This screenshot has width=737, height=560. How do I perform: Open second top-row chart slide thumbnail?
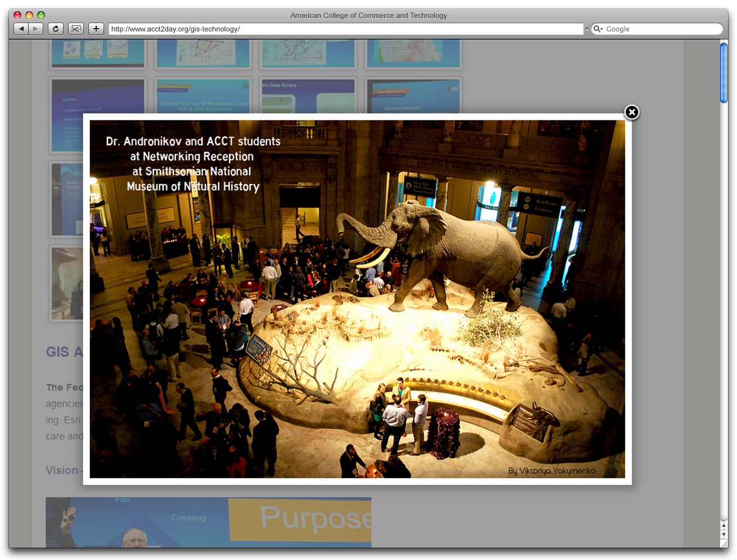[203, 54]
